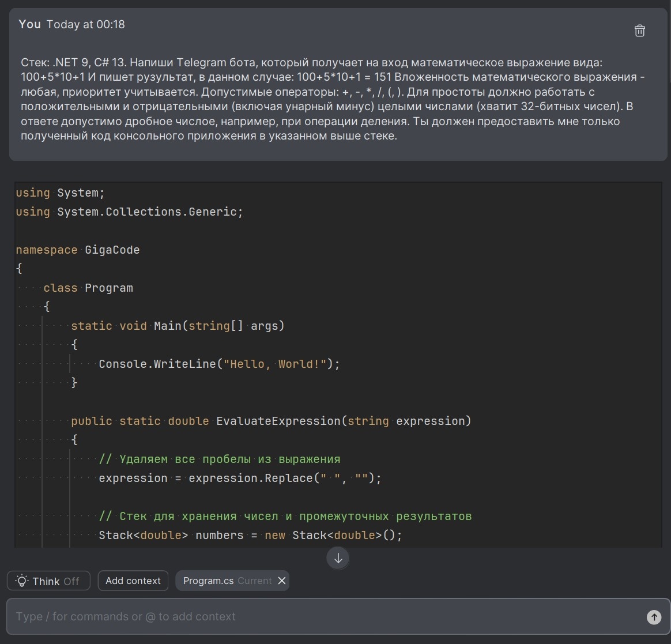
Task: Click the "Today at 00:18" timestamp
Action: click(x=85, y=24)
